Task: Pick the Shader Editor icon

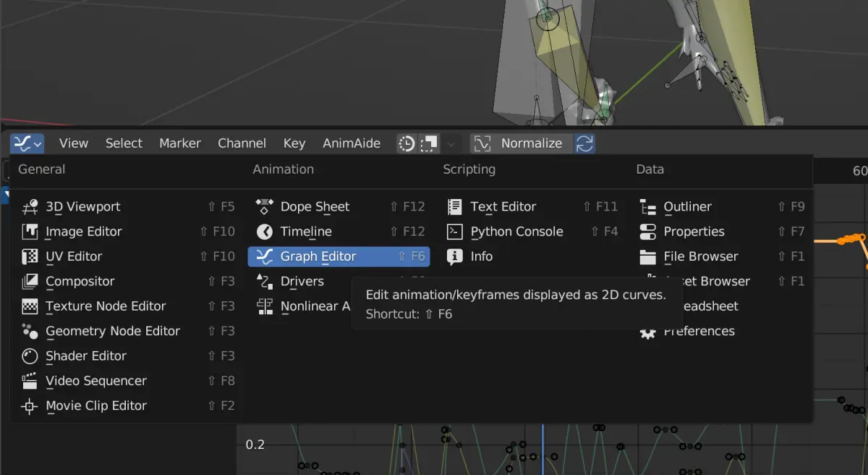Action: click(30, 356)
